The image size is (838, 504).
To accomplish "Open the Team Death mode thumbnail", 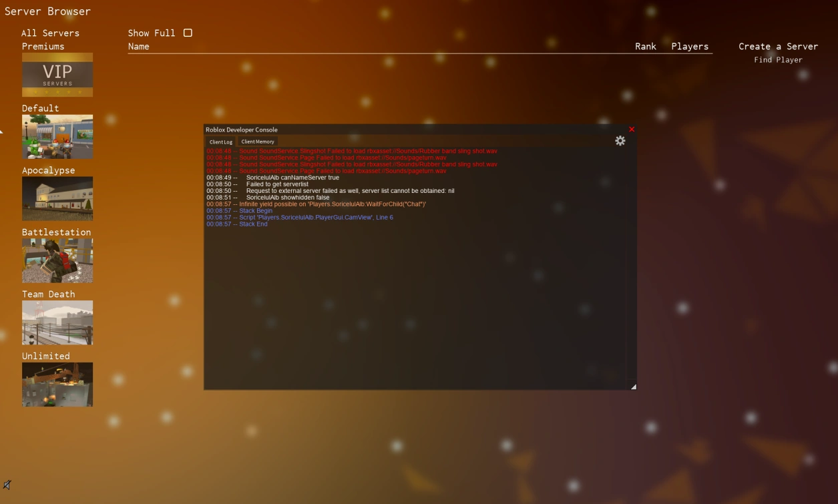I will pyautogui.click(x=57, y=323).
